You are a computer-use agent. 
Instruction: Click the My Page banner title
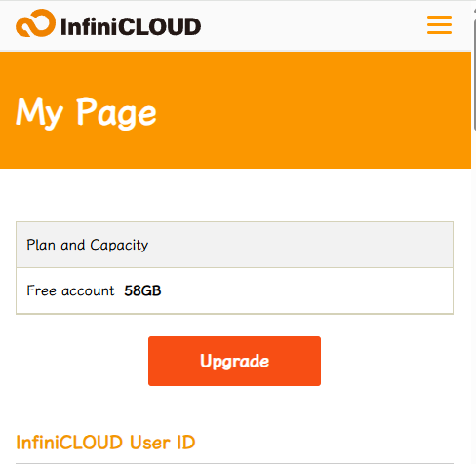(x=86, y=113)
